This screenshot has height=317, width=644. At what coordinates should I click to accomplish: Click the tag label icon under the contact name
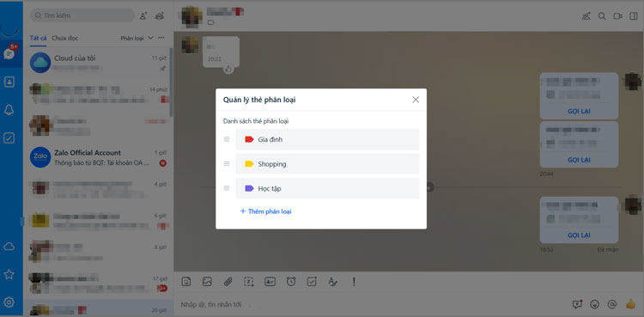pyautogui.click(x=210, y=22)
